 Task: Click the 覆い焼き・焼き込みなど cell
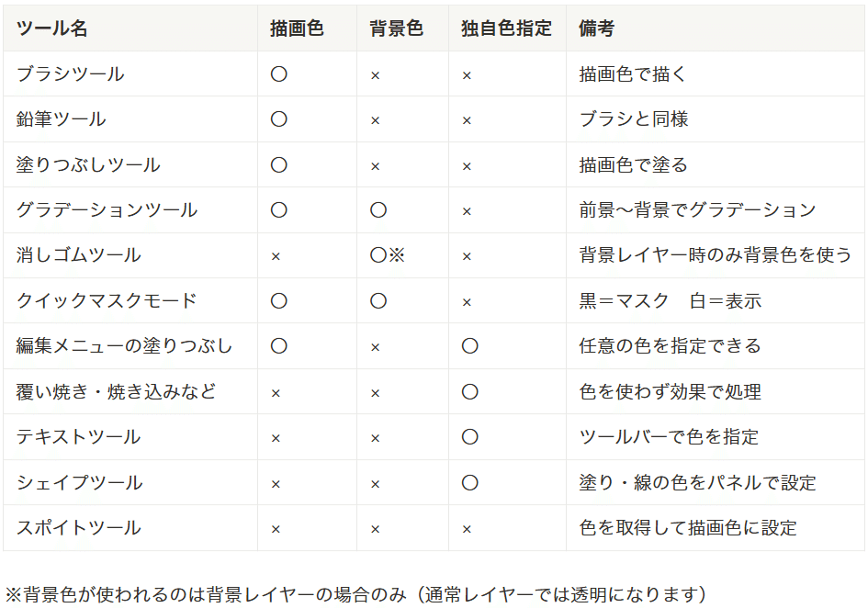coord(116,391)
